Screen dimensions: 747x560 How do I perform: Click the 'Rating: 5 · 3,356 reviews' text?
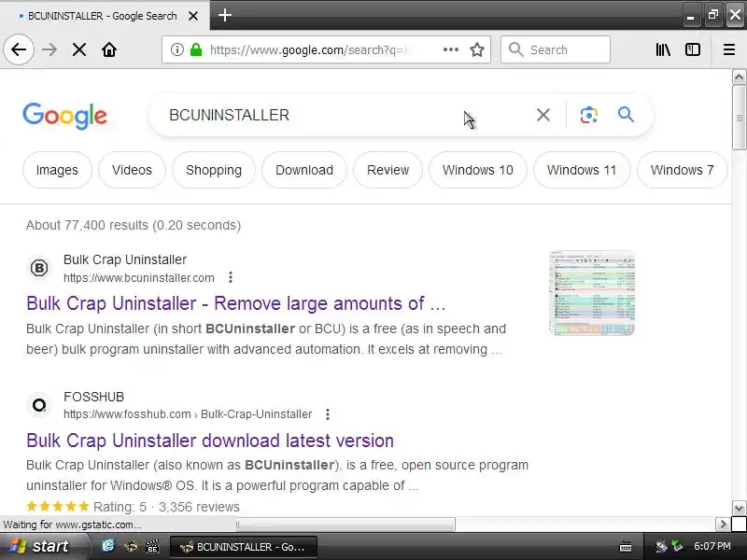[166, 507]
